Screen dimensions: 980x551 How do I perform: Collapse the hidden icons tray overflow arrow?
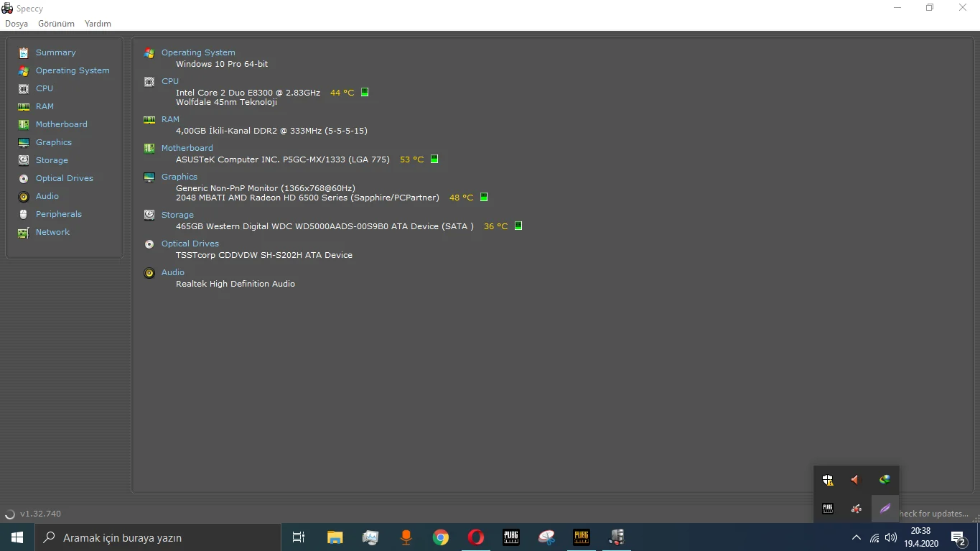coord(856,537)
